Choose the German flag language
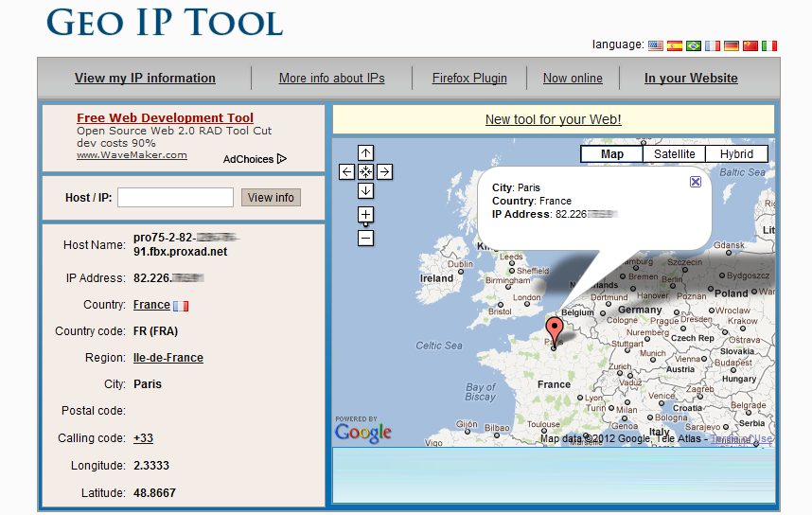This screenshot has height=515, width=812. click(732, 45)
